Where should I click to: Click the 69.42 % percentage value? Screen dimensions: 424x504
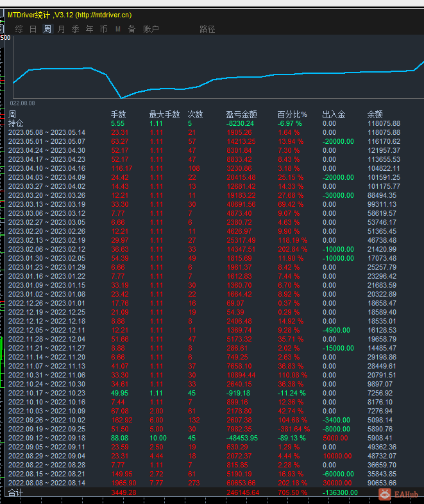(x=291, y=204)
